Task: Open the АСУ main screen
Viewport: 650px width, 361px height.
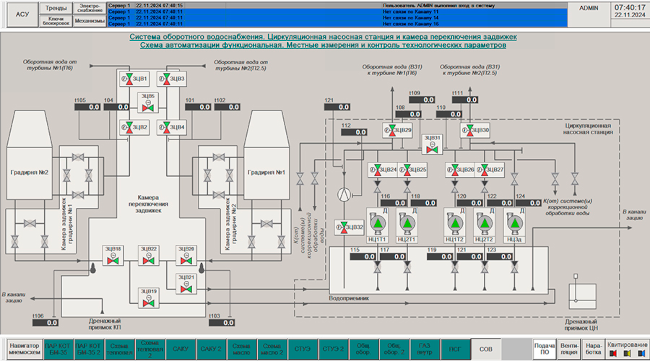Action: [x=22, y=15]
